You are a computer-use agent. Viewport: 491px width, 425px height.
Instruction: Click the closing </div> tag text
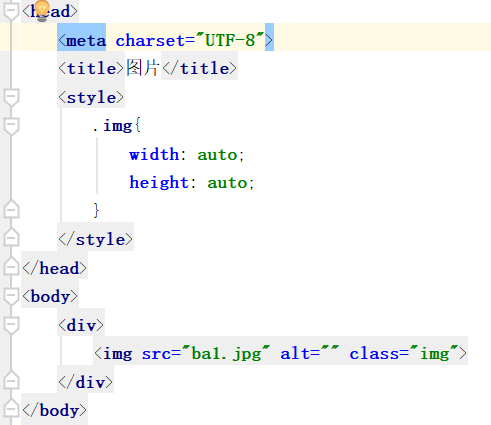(86, 382)
